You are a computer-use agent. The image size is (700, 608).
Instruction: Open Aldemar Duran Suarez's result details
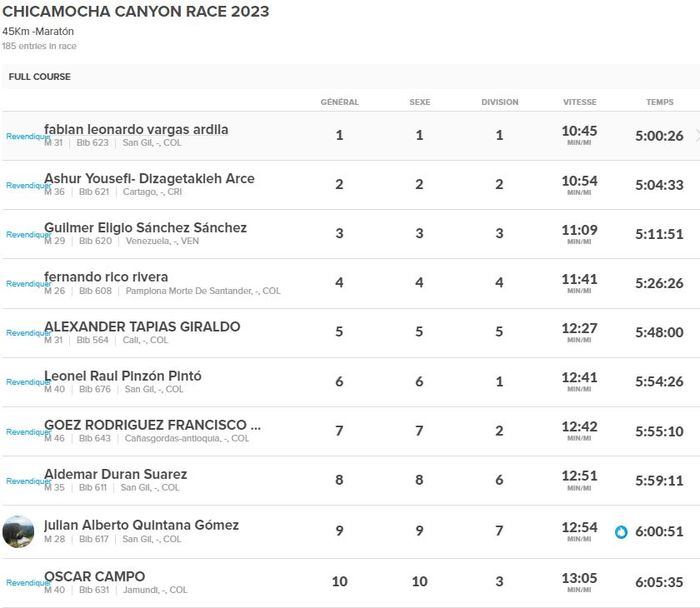click(115, 474)
